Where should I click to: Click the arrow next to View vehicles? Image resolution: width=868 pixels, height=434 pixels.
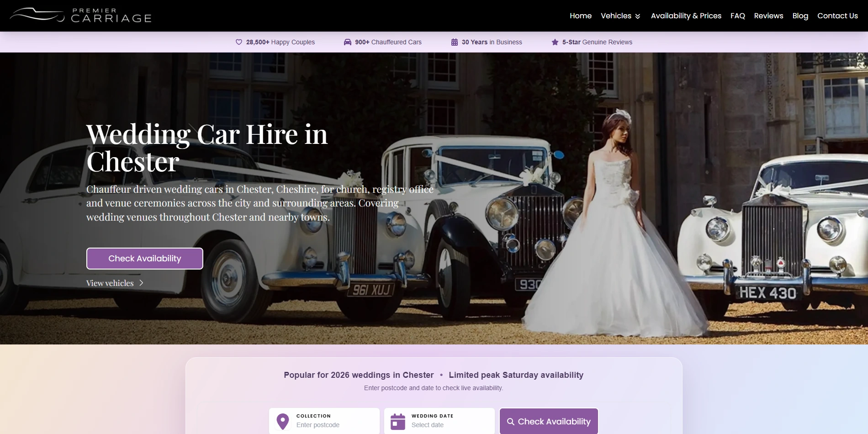point(141,283)
